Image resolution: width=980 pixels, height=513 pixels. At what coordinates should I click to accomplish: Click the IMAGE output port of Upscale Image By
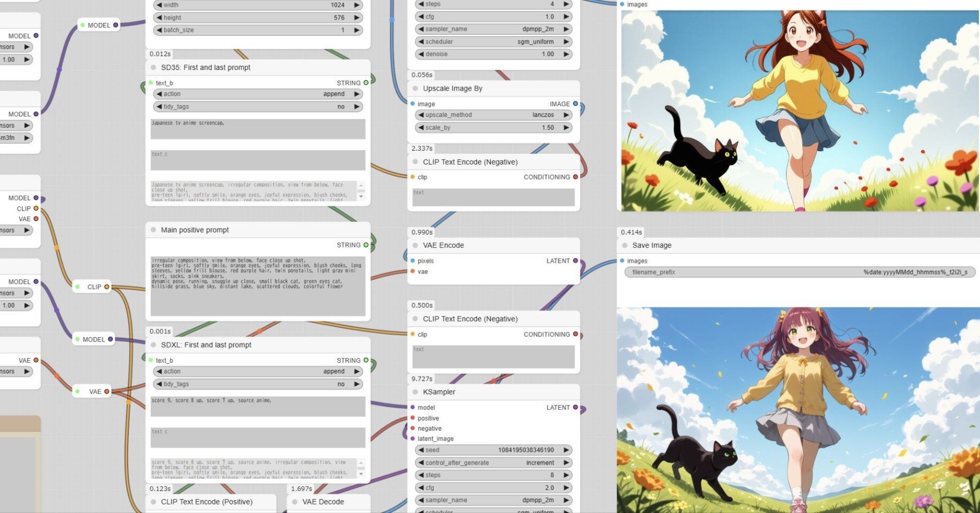click(x=575, y=104)
